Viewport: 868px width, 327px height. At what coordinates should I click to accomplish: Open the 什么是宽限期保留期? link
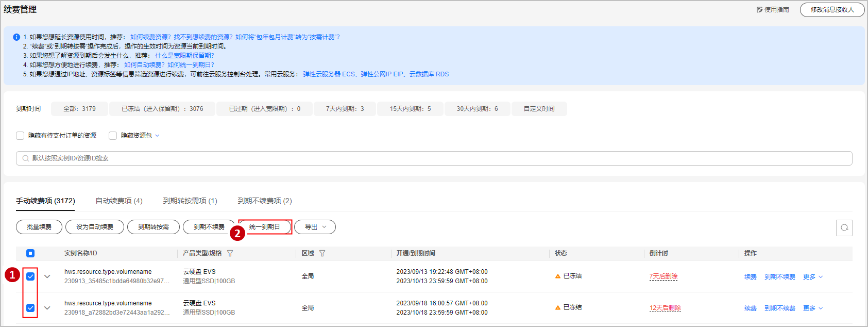pos(184,56)
